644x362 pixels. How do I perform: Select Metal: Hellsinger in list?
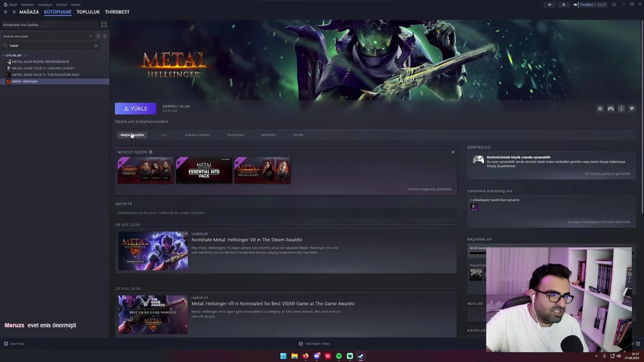(x=55, y=81)
